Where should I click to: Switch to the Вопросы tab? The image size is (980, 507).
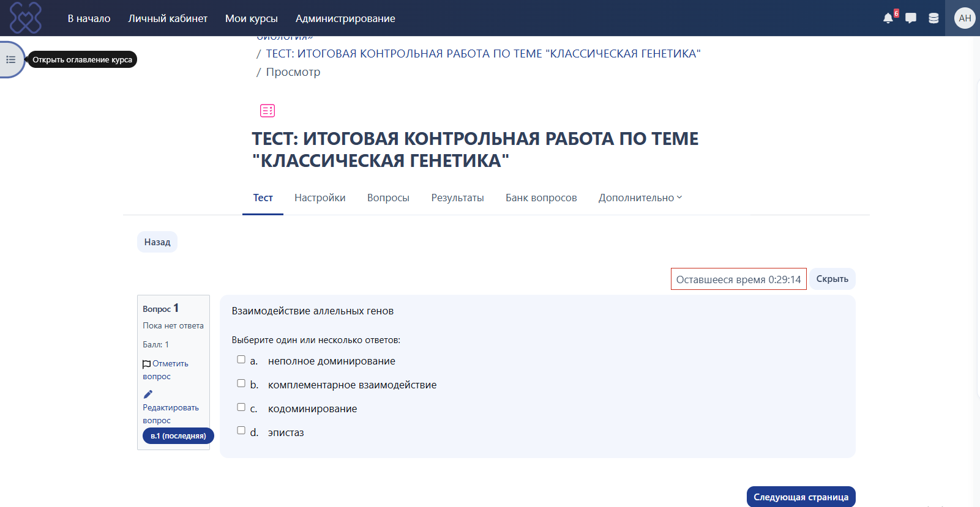point(388,198)
